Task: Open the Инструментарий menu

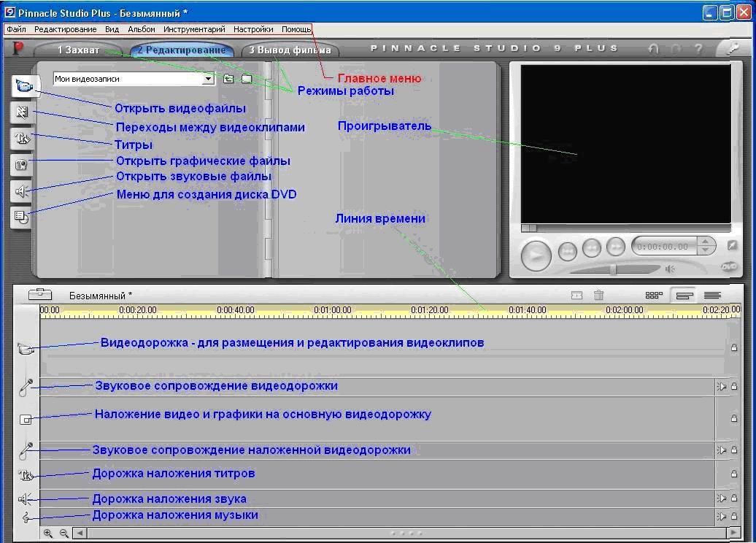Action: [194, 29]
